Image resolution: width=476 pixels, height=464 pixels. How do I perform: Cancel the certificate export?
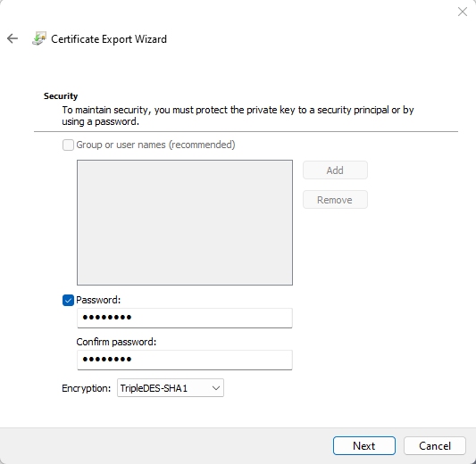pos(435,445)
